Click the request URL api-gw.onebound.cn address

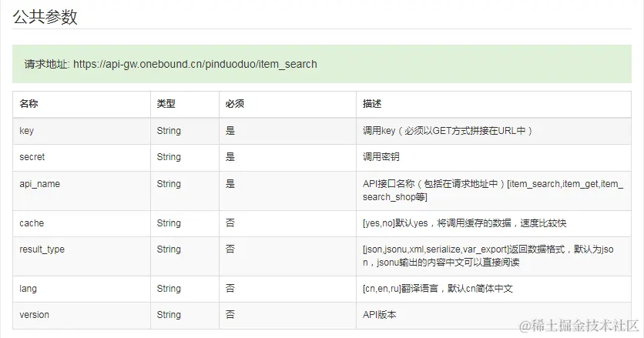[x=194, y=64]
